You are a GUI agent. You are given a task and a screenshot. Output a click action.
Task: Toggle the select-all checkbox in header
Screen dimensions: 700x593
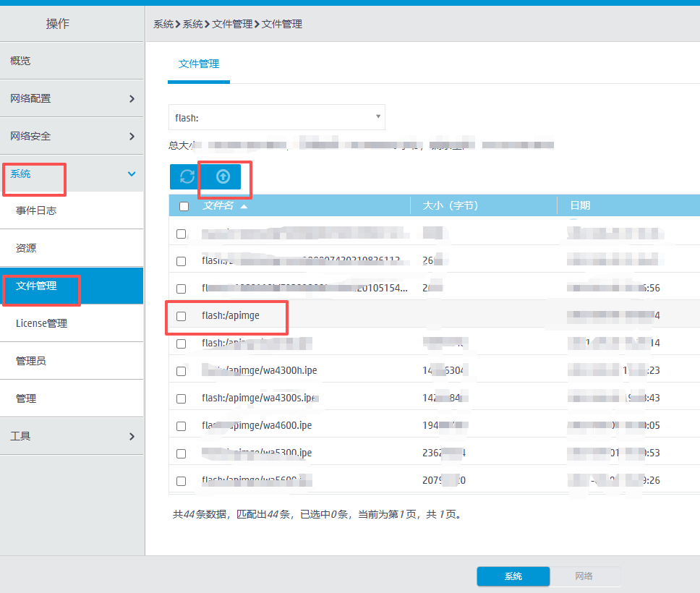pos(184,206)
